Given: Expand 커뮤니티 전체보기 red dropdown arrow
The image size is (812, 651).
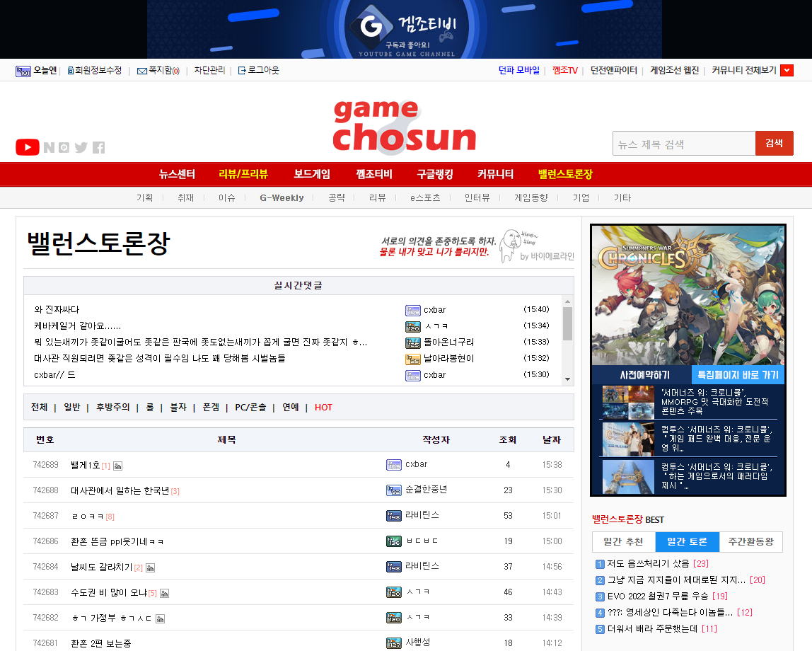Looking at the screenshot, I should click(787, 70).
